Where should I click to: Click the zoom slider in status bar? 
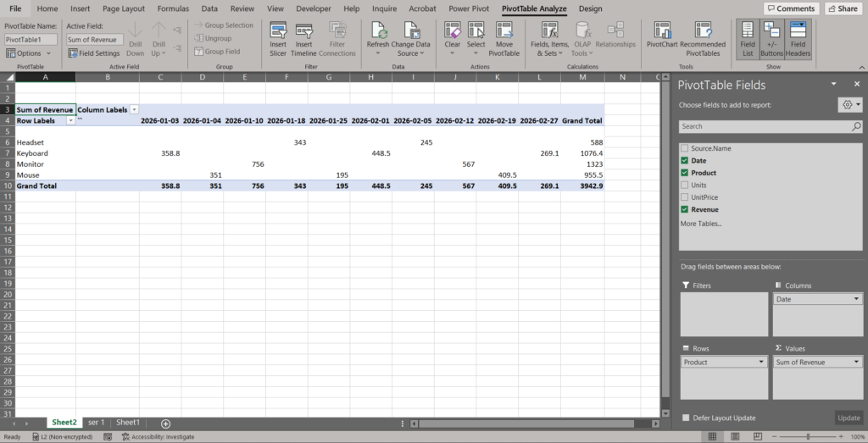[808, 437]
